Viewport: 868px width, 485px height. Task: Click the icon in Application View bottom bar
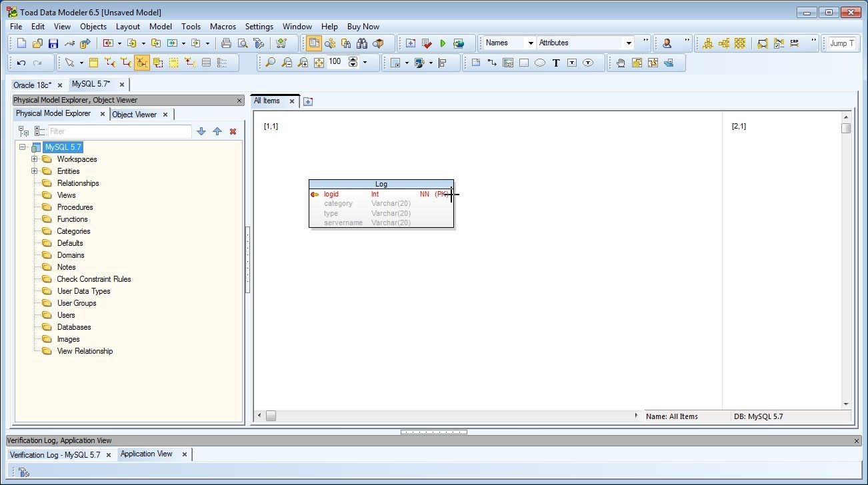[x=23, y=472]
